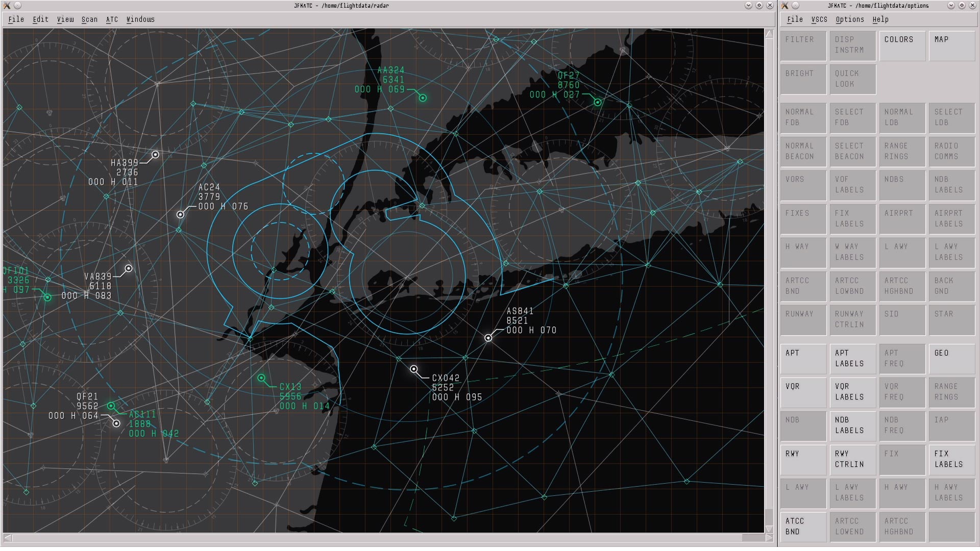Image resolution: width=980 pixels, height=551 pixels.
Task: Toggle the FIX LABELS display button
Action: (x=951, y=459)
